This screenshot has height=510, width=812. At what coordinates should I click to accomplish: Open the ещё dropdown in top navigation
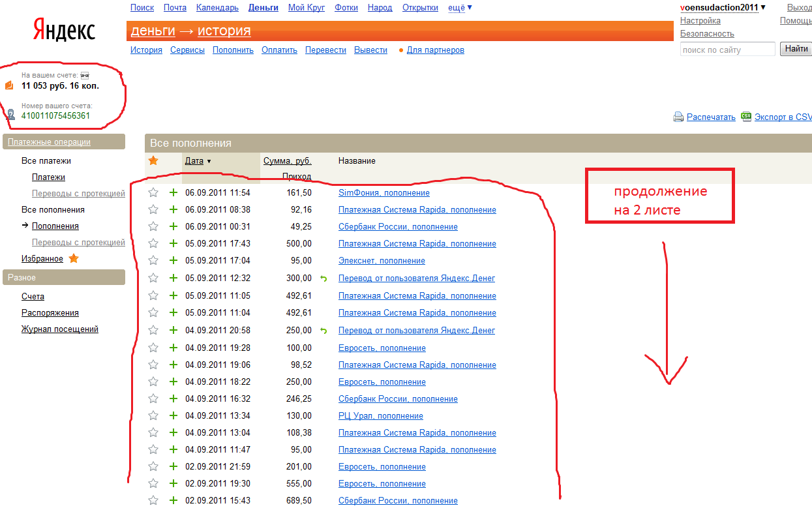coord(460,8)
